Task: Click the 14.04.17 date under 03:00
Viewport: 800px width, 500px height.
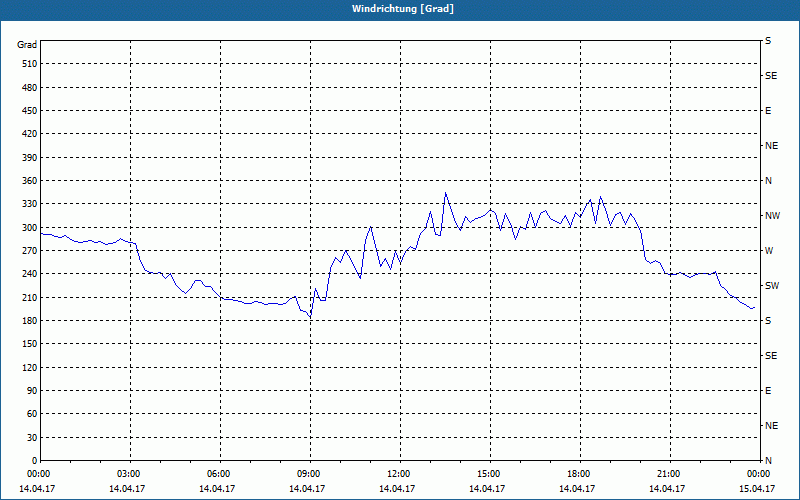Action: (x=127, y=489)
